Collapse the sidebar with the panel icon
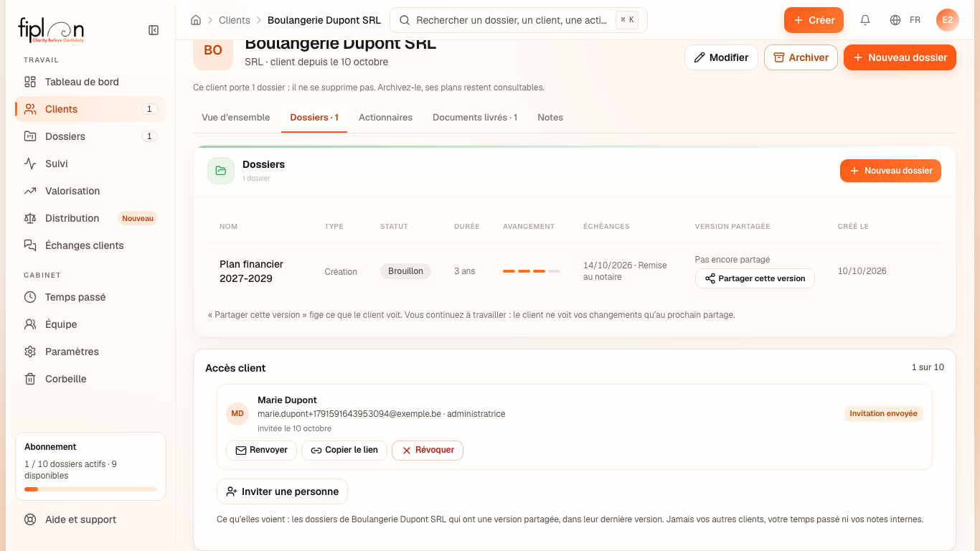Viewport: 980px width, 551px height. click(x=154, y=30)
